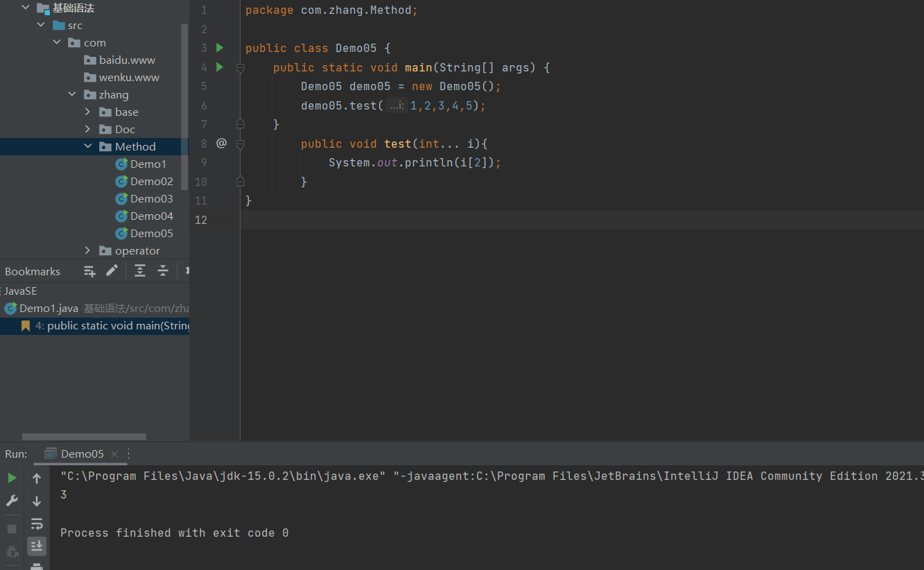Viewport: 924px width, 570px height.
Task: Expand all items in Bookmarks panel
Action: (x=140, y=270)
